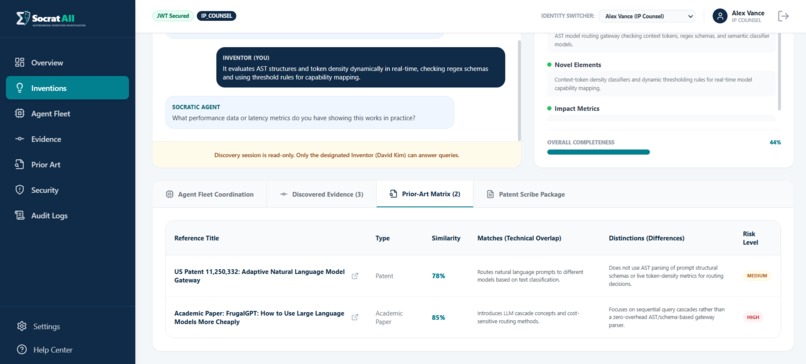Open the Patent Scribe Package tab

(x=526, y=194)
